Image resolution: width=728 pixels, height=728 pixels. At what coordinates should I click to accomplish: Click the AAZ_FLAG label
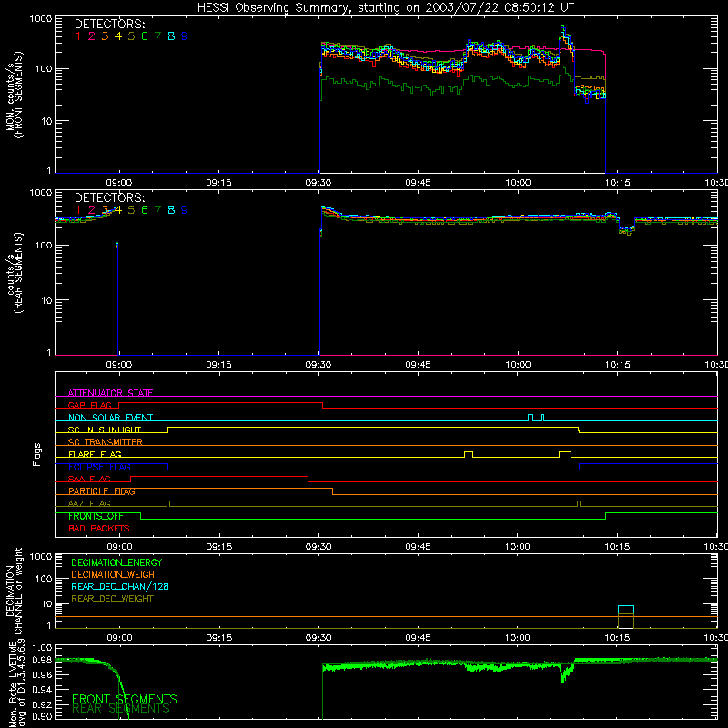coord(89,504)
